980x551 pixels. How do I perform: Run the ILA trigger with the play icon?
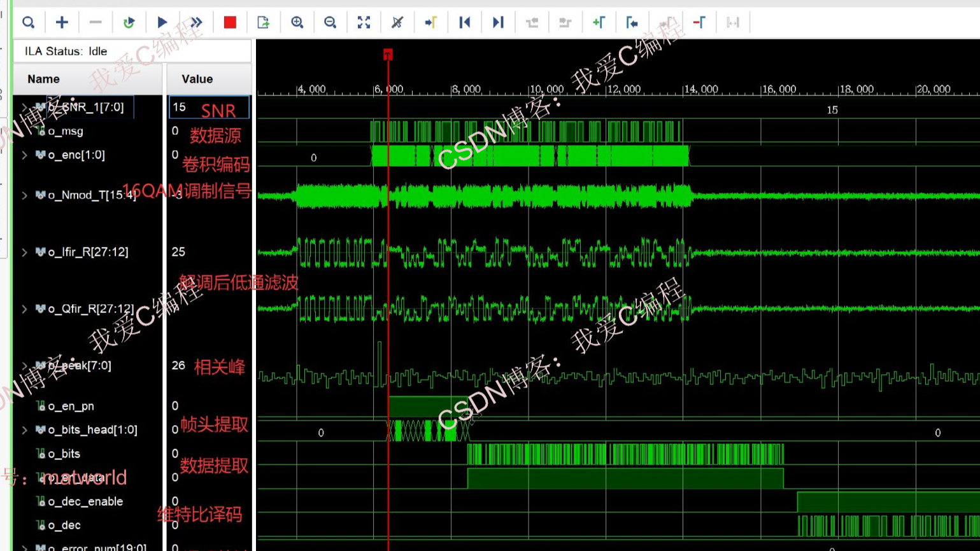[162, 22]
